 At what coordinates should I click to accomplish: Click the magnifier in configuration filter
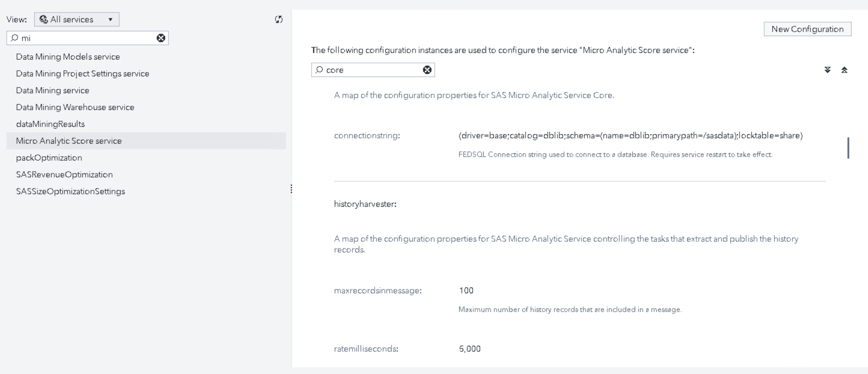(319, 70)
